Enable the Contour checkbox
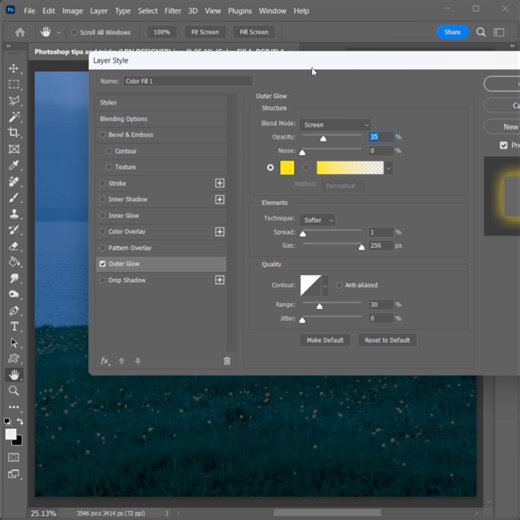This screenshot has width=520, height=520. click(109, 151)
